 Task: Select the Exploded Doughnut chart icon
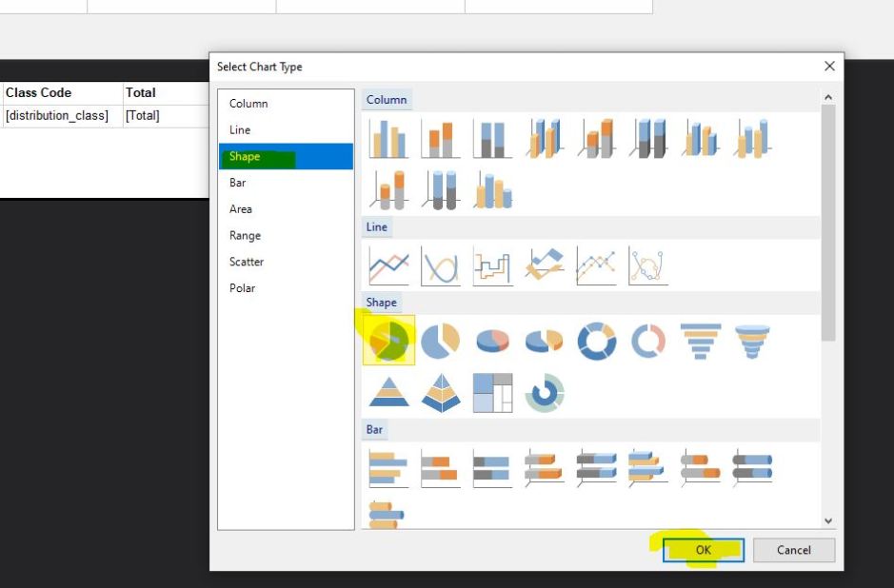[648, 342]
